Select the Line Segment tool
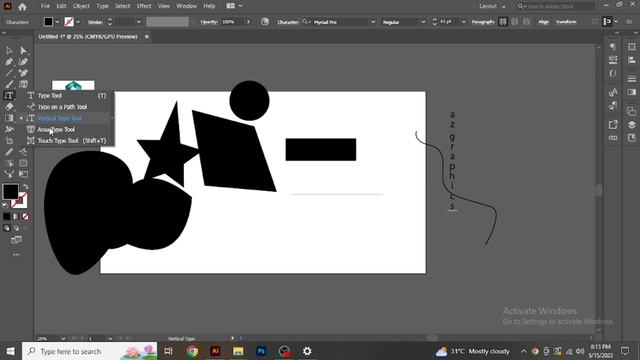Screen dimensions: 640x360 point(9,73)
